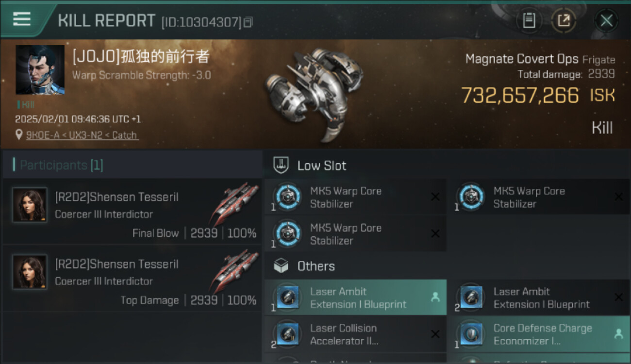Click X on Laser Collision Accelerator II

(435, 334)
